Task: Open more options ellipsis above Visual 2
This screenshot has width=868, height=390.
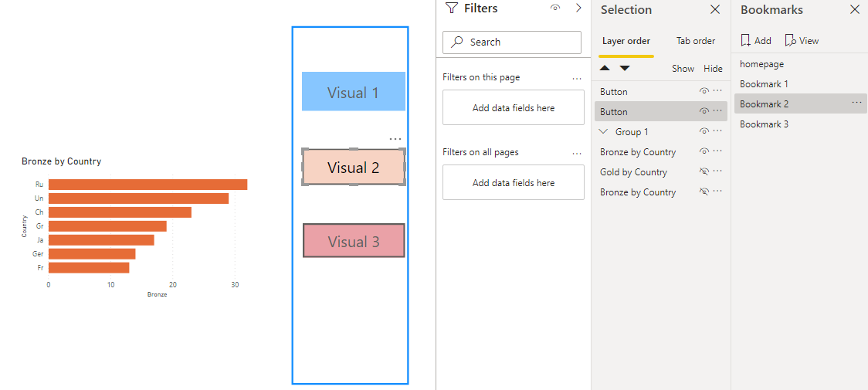Action: click(395, 139)
